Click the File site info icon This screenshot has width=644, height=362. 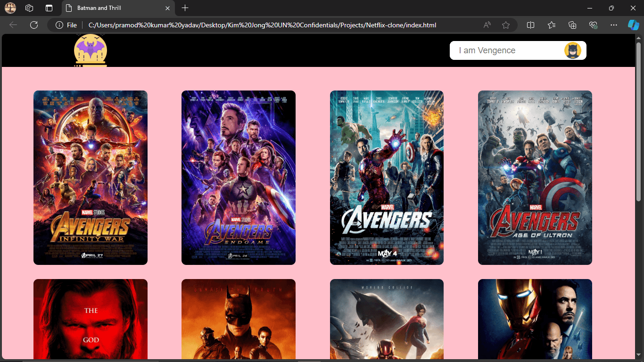(x=66, y=25)
